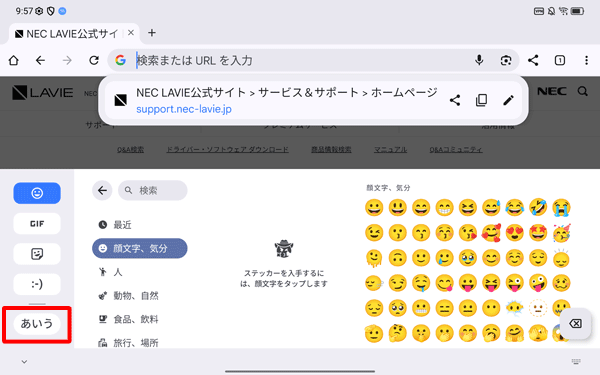
Task: Open the ドライバー・ソフトウェア ダウンロード link
Action: 227,150
